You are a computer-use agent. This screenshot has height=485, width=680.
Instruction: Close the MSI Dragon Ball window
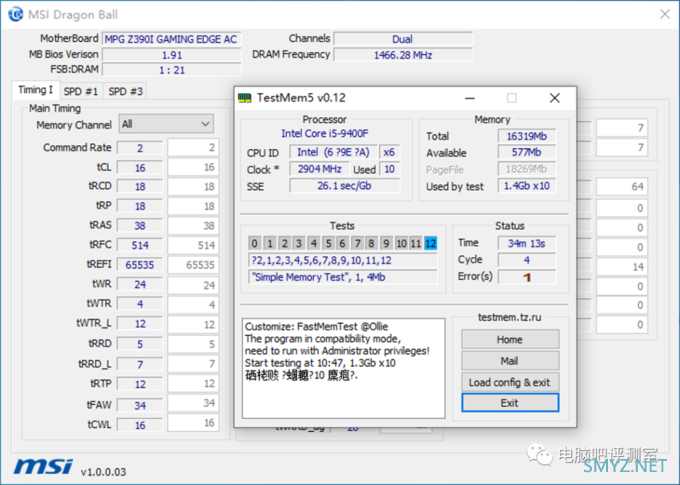coord(665,14)
